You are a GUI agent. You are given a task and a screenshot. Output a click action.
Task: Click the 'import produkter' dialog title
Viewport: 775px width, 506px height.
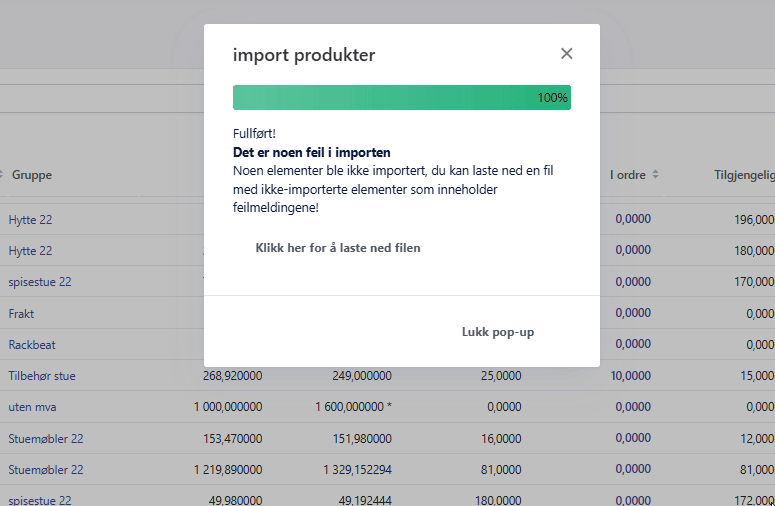(x=304, y=55)
